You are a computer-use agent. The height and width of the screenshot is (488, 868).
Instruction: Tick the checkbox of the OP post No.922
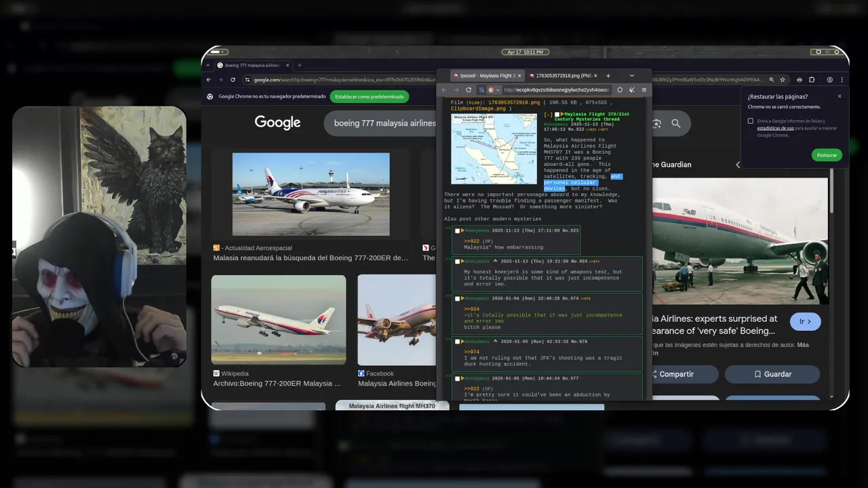(x=557, y=115)
